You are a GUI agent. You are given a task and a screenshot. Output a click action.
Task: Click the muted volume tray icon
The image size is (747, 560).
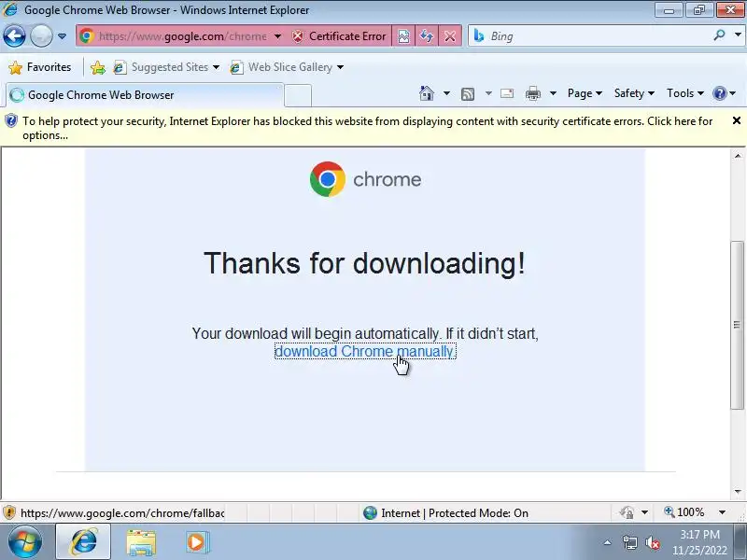point(652,543)
